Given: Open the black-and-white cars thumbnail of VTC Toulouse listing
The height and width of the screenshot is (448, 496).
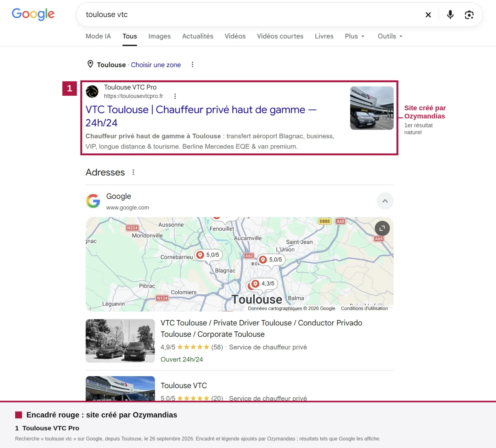Looking at the screenshot, I should 120,341.
